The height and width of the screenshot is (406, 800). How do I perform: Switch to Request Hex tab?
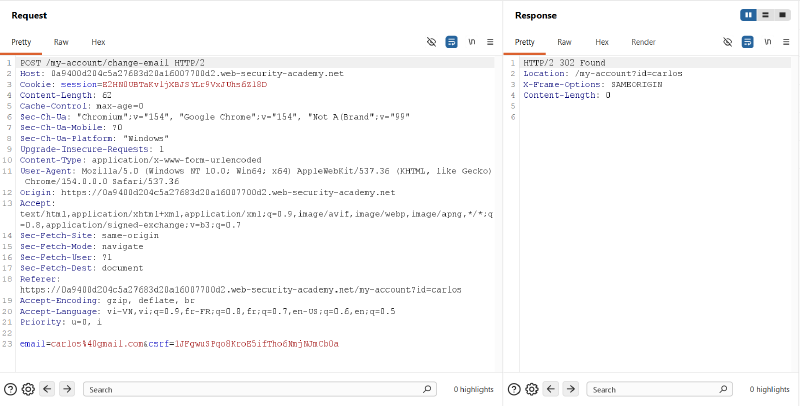(x=98, y=42)
